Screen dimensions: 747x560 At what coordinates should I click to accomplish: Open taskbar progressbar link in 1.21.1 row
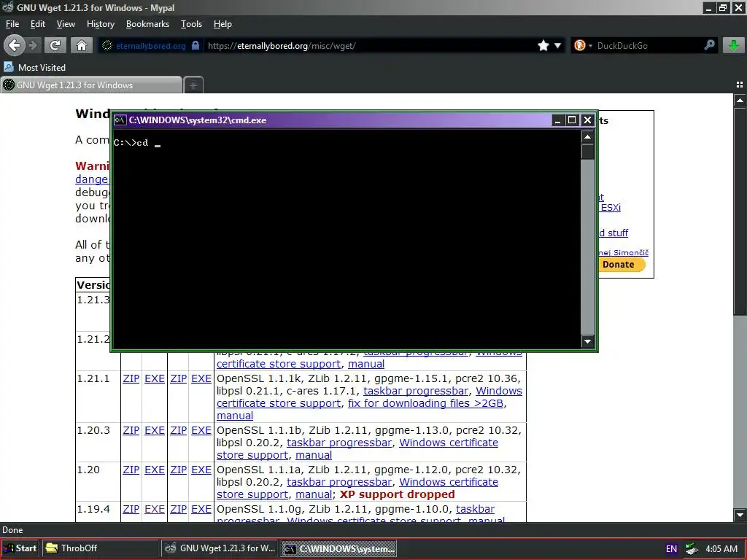(x=416, y=391)
